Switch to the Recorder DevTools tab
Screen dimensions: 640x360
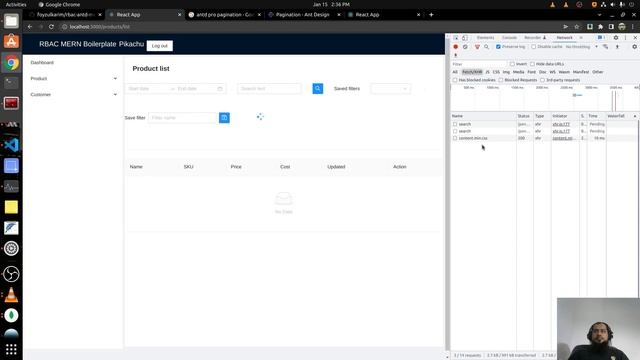[535, 38]
